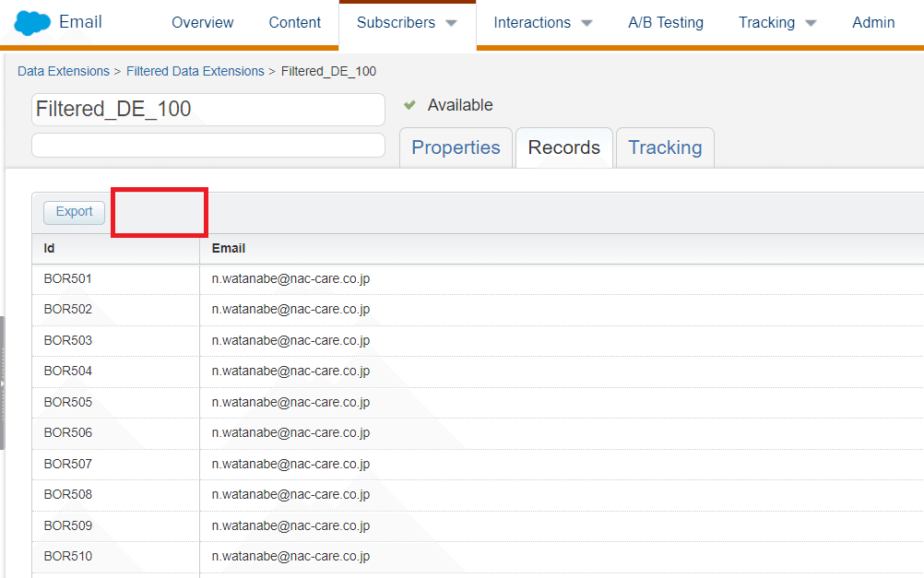Expand the Tracking dropdown arrow in top navigation
This screenshot has width=924, height=578.
click(811, 24)
